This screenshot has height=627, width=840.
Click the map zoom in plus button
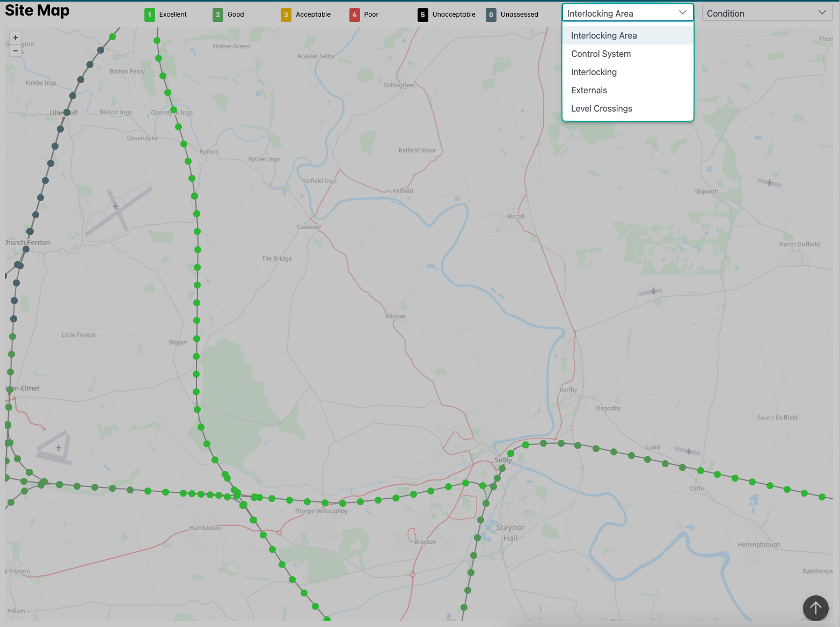pos(16,38)
